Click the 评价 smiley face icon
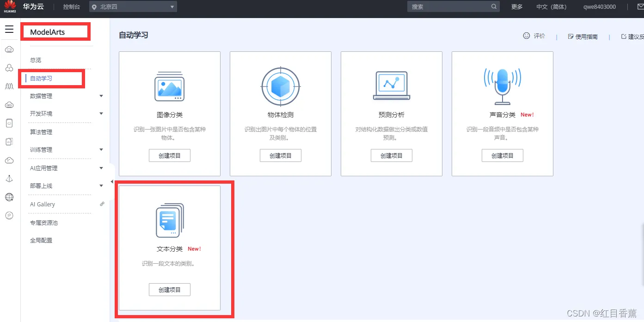Viewport: 644px width, 322px height. (x=526, y=36)
